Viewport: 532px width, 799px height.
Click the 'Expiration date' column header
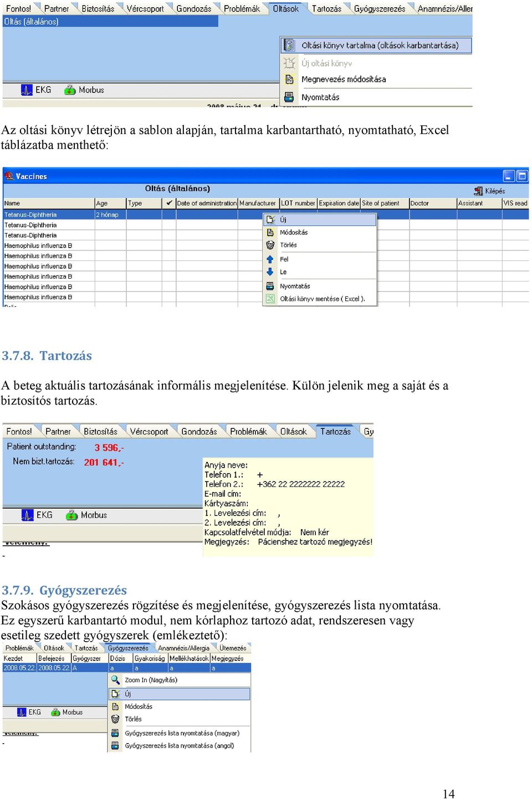[x=339, y=203]
